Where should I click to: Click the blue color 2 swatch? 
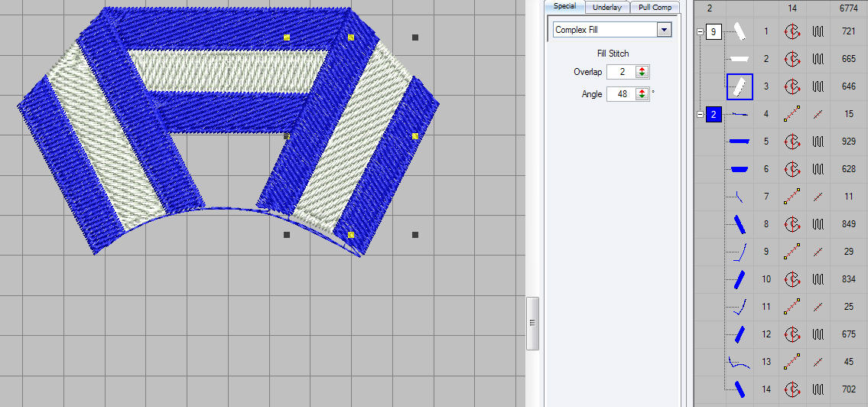click(714, 115)
